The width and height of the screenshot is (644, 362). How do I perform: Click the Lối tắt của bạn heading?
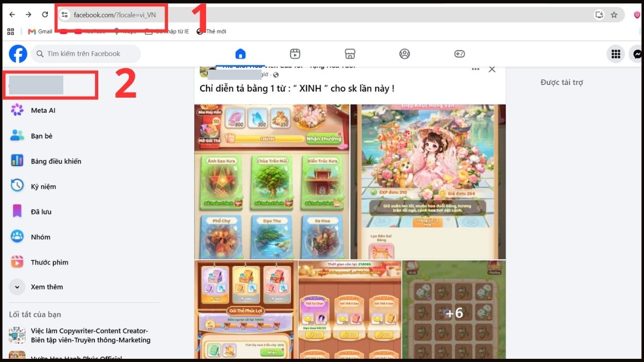coord(35,314)
